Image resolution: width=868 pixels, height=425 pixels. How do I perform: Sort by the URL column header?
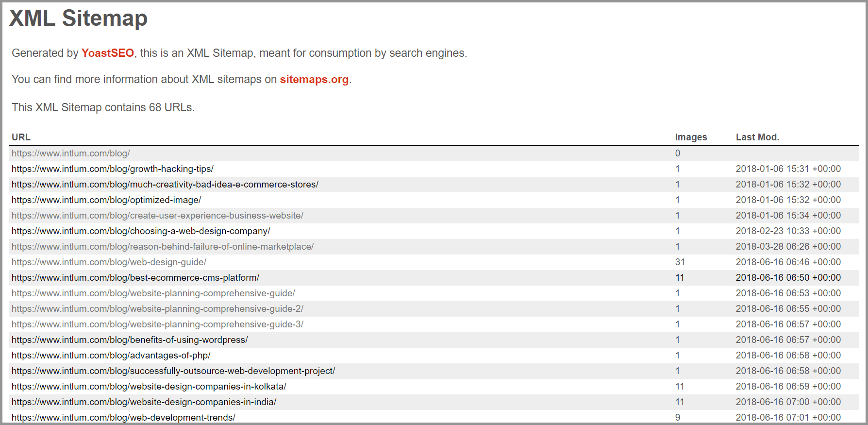tap(21, 137)
